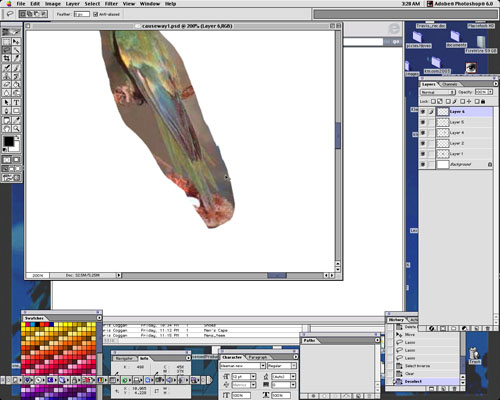Image resolution: width=500 pixels, height=400 pixels.
Task: Select the Dodge tool
Action: [16, 93]
